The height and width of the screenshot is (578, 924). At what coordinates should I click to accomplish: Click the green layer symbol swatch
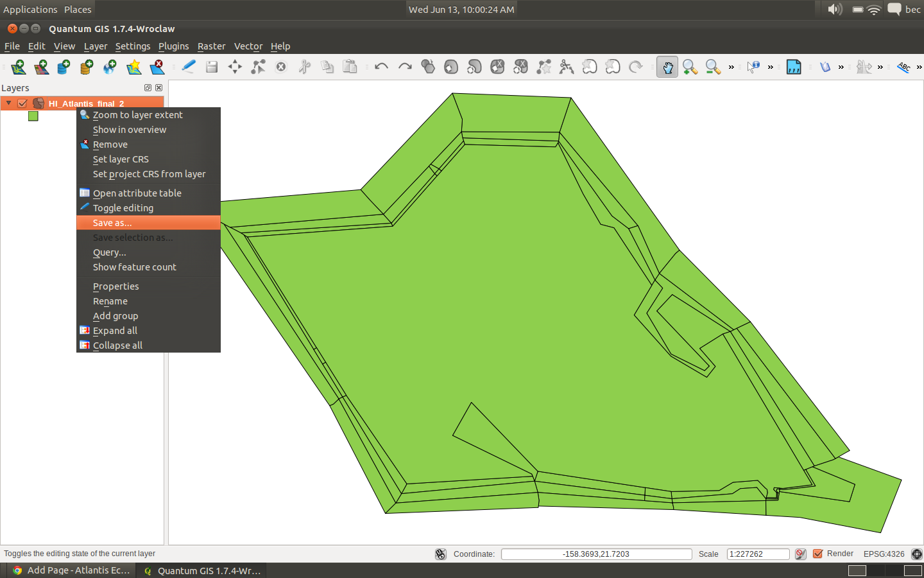[33, 116]
